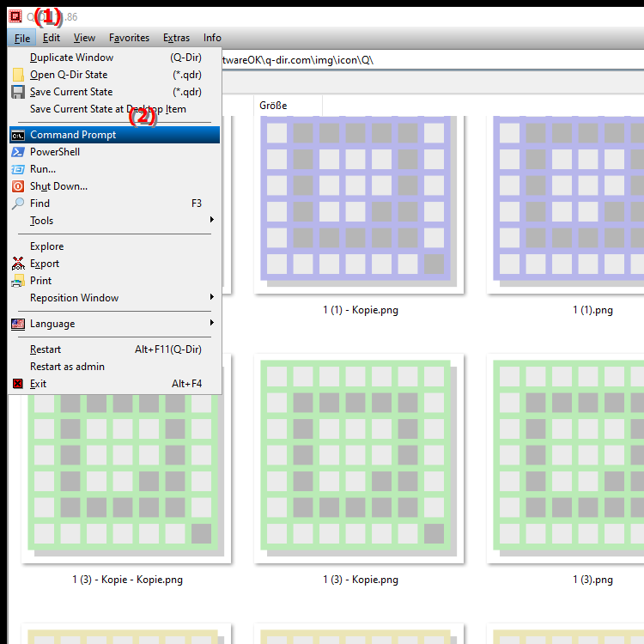Select thumbnail 1 (1) - Kopie.png

tap(359, 204)
